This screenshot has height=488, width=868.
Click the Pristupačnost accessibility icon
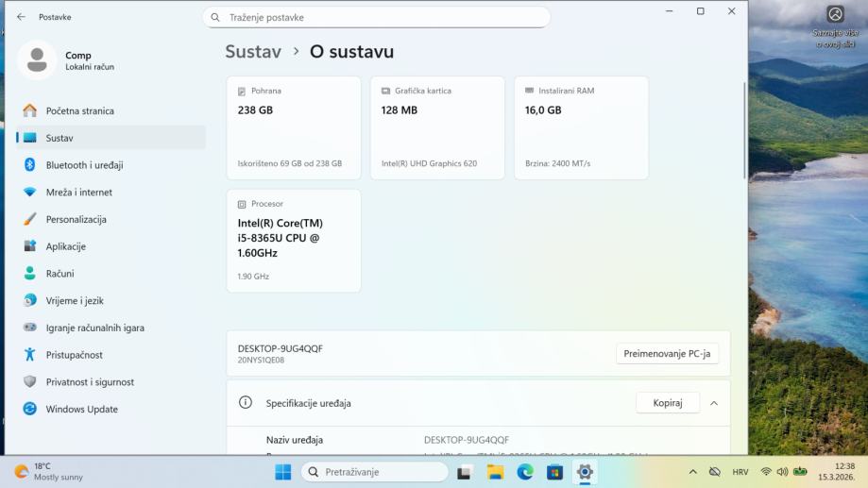[30, 355]
